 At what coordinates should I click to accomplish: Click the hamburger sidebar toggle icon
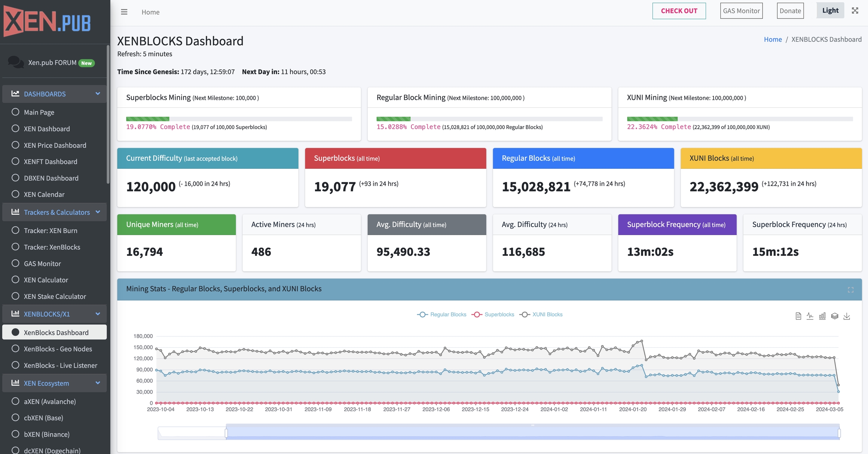124,12
